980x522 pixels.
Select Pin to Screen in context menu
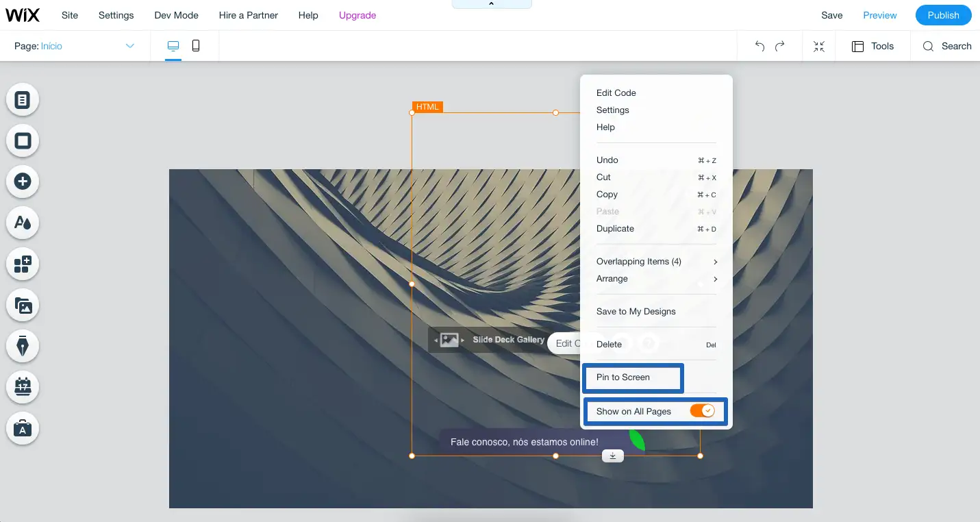click(623, 377)
